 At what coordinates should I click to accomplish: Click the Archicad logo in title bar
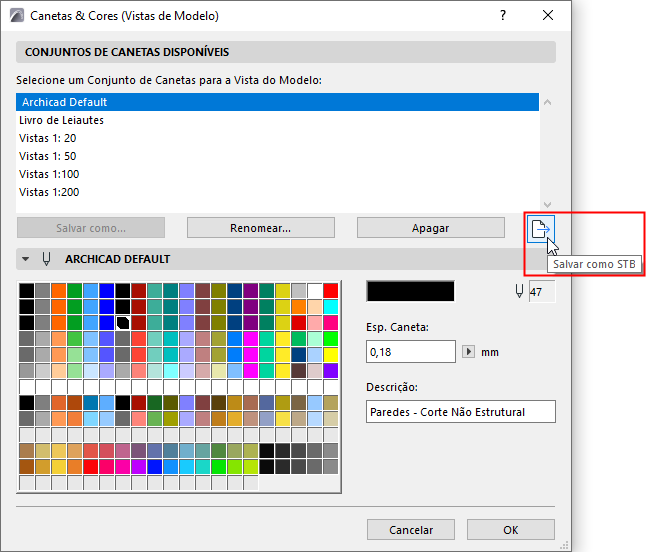(x=17, y=16)
